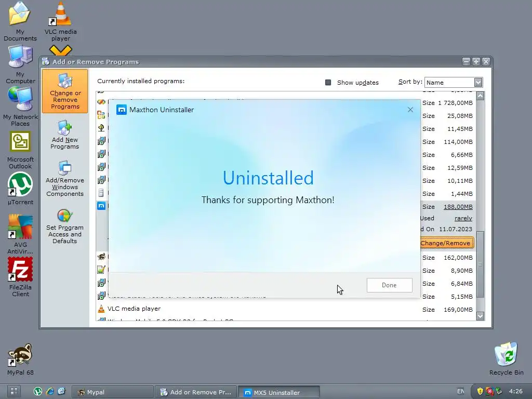Click µTorrent quick launch icon
This screenshot has width=532, height=399.
point(38,392)
